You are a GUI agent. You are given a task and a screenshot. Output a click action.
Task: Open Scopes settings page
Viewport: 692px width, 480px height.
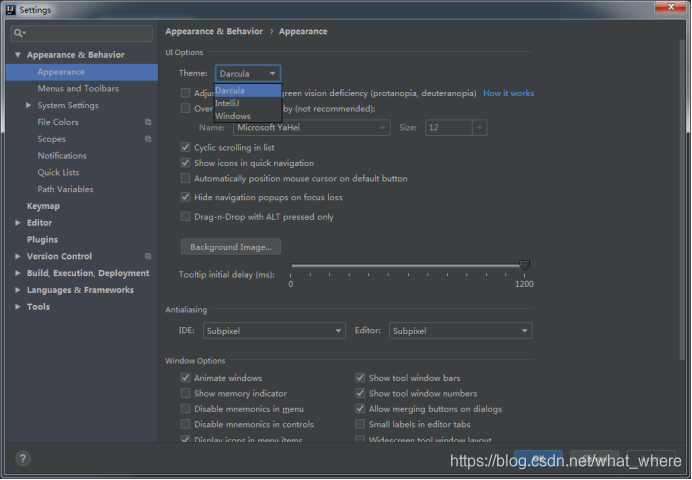click(52, 139)
